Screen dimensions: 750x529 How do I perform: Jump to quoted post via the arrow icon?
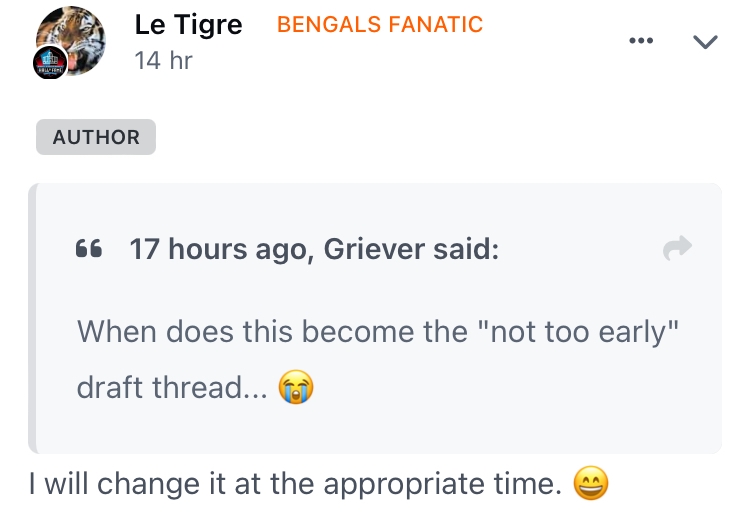coord(678,248)
